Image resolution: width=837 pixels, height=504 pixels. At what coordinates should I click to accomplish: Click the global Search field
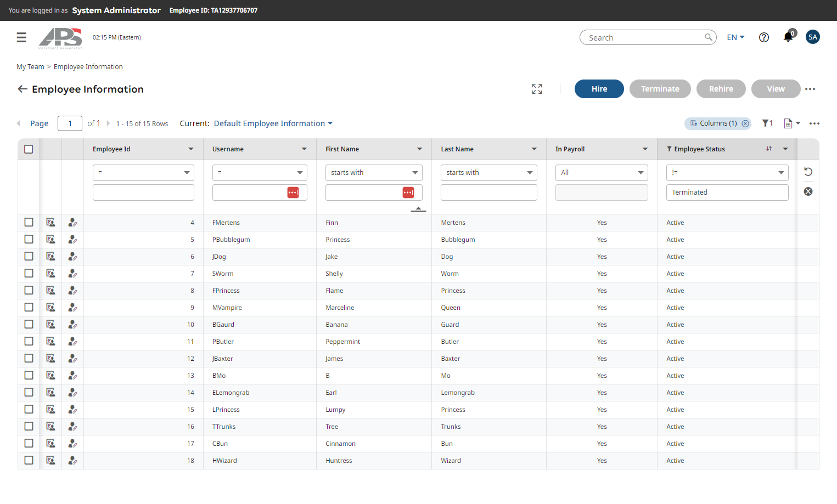[648, 37]
